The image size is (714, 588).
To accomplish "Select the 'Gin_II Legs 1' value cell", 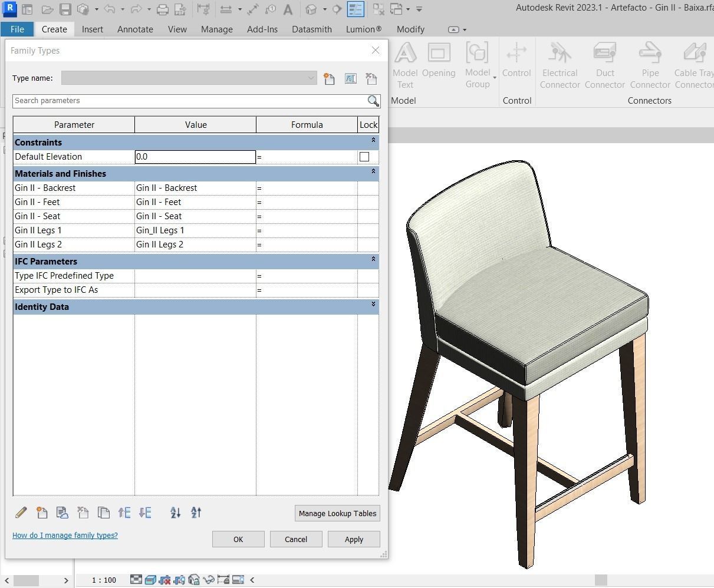I will (x=195, y=230).
